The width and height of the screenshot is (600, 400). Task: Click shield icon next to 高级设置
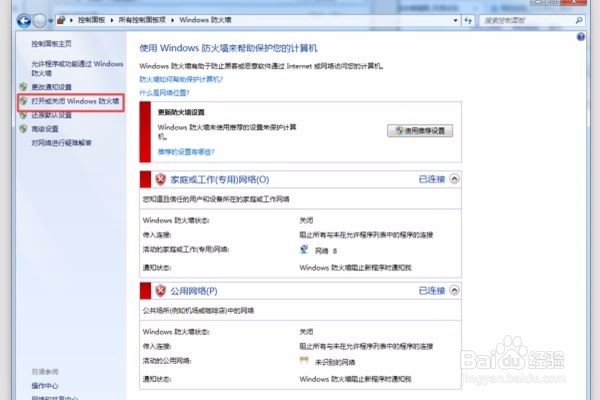point(23,129)
